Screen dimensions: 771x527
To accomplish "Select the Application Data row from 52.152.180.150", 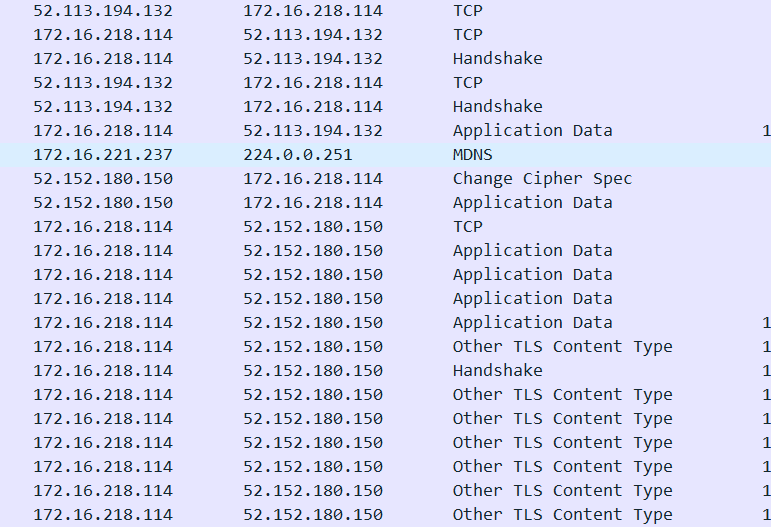I will pos(386,203).
